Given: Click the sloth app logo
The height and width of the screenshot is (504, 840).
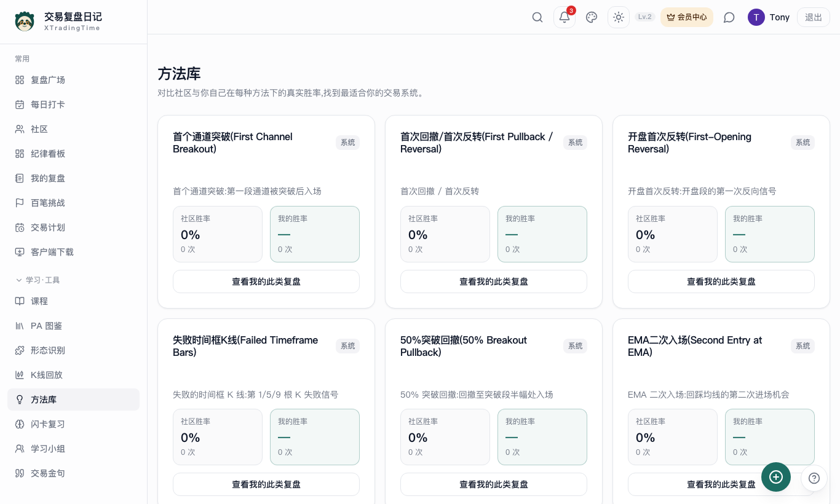Looking at the screenshot, I should click(x=25, y=21).
